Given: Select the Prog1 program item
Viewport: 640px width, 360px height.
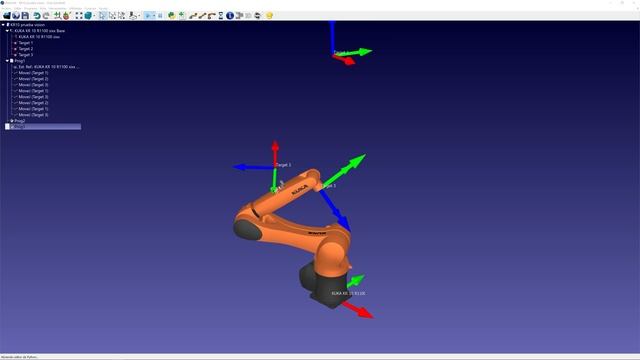Looking at the screenshot, I should coord(19,61).
